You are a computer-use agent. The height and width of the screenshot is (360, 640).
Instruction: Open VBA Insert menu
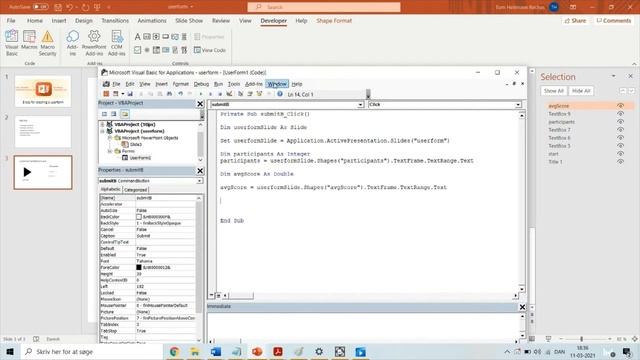161,84
